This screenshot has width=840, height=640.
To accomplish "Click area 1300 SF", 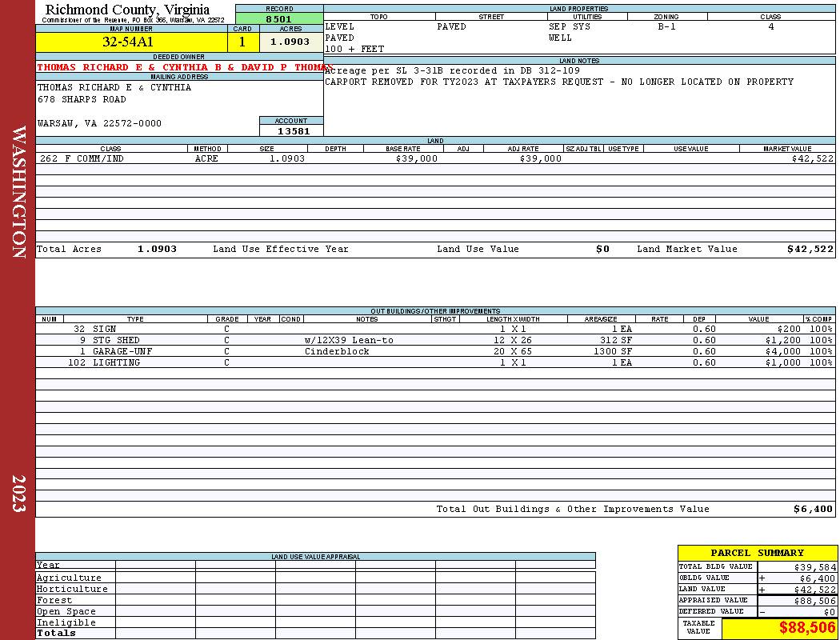I will (613, 351).
